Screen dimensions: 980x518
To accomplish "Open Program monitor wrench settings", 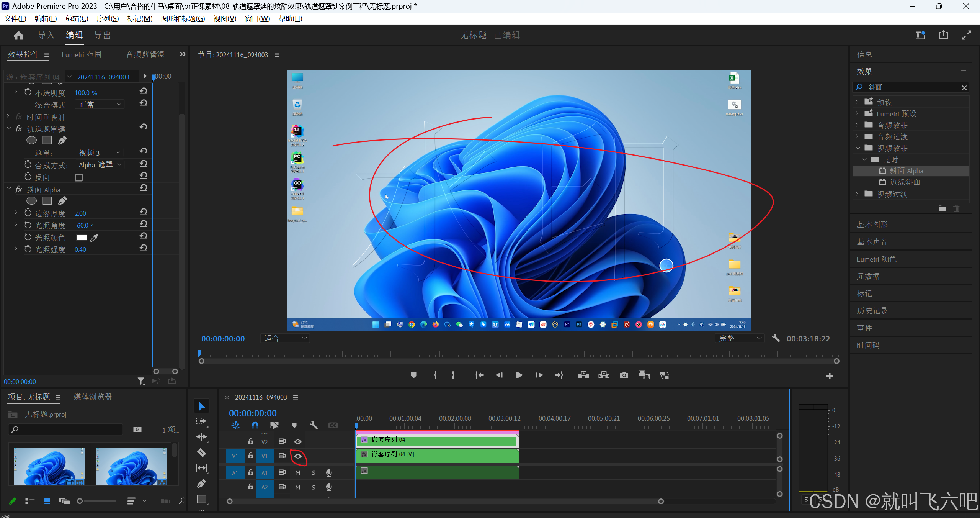I will pos(776,338).
